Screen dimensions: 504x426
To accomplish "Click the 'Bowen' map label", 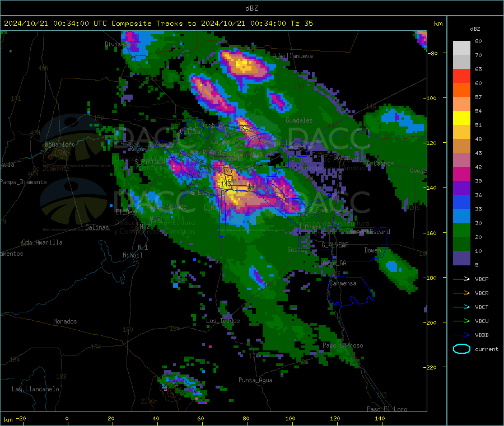I will click(x=372, y=250).
